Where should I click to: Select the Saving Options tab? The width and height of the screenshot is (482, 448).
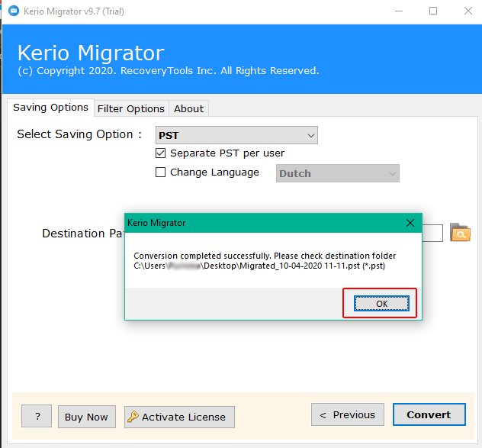[x=50, y=108]
